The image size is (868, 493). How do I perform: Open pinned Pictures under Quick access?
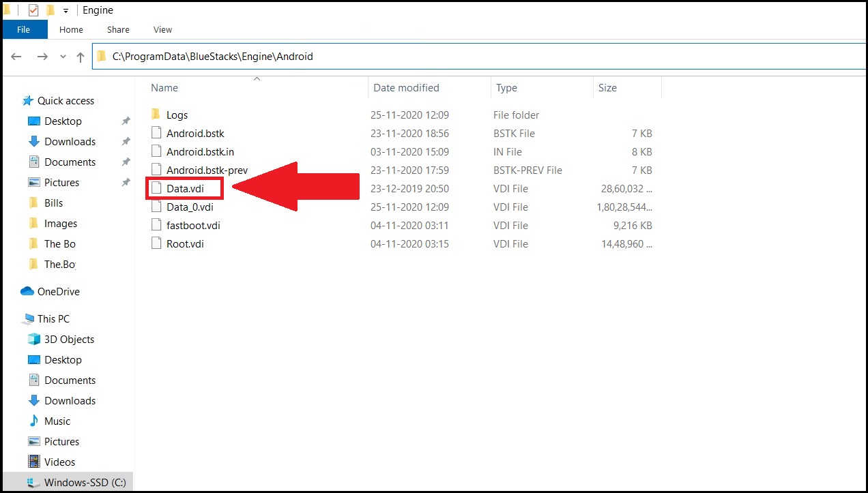point(61,182)
